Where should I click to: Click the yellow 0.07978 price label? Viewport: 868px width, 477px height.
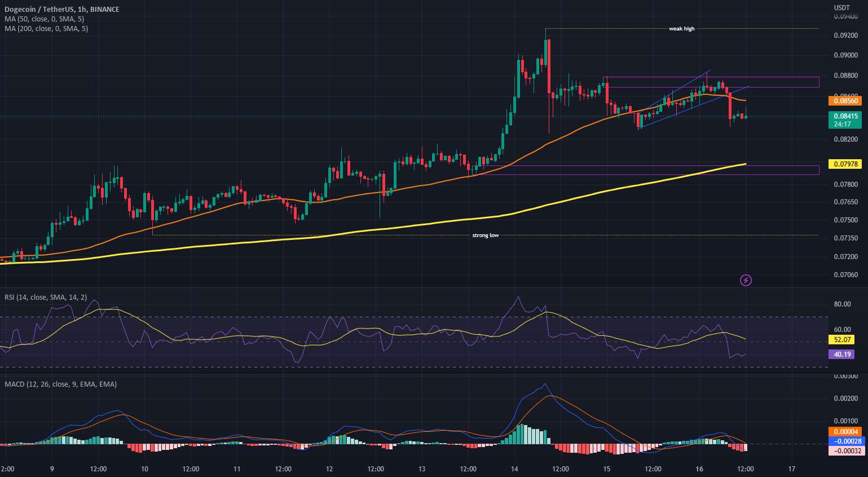point(845,164)
